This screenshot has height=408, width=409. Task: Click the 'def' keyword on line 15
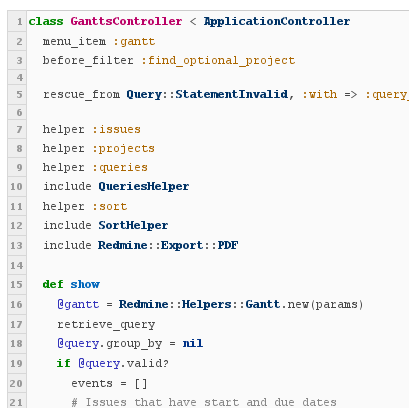pyautogui.click(x=53, y=284)
